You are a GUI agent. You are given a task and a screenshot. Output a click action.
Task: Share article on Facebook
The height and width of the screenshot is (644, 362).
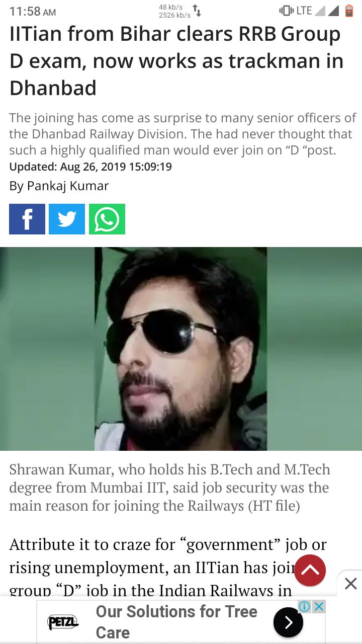[27, 219]
